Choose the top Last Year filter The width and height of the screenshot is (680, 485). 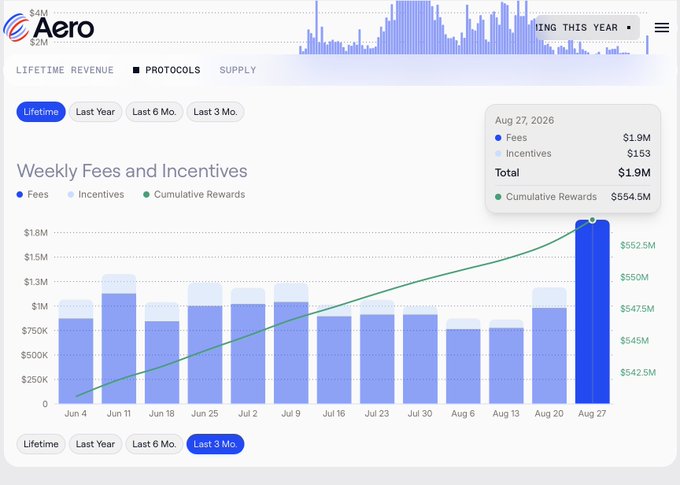[95, 112]
